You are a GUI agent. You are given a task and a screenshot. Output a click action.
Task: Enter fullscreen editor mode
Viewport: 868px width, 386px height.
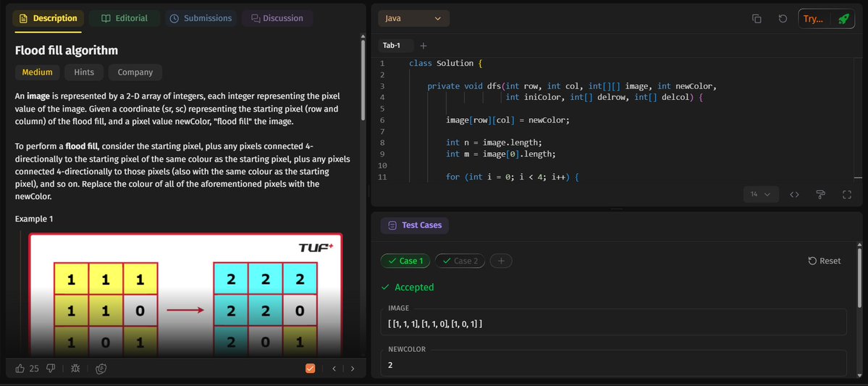pyautogui.click(x=846, y=194)
